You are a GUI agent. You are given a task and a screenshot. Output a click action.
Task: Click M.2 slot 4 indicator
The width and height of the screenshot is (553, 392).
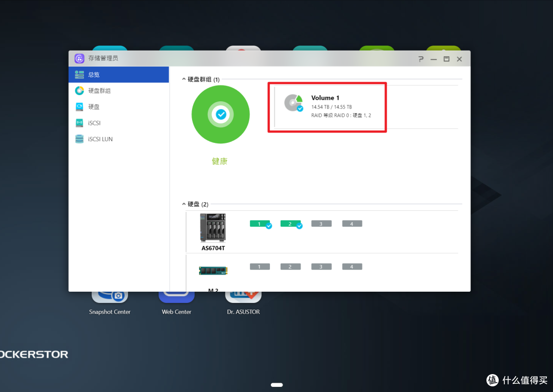tap(352, 267)
